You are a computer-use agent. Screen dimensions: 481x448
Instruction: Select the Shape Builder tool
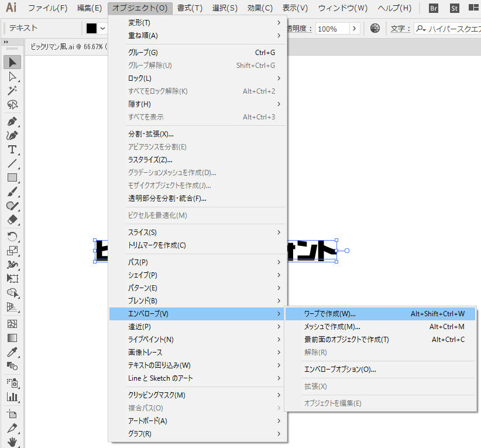12,293
